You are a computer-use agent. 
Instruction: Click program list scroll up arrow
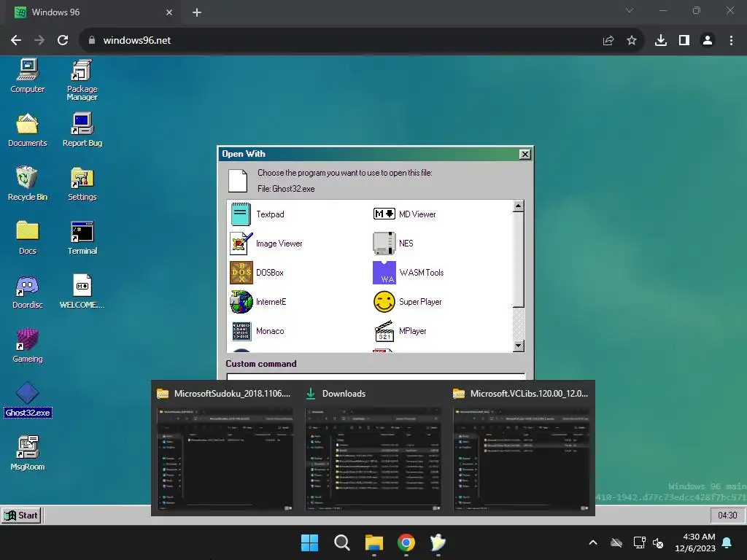[x=519, y=206]
